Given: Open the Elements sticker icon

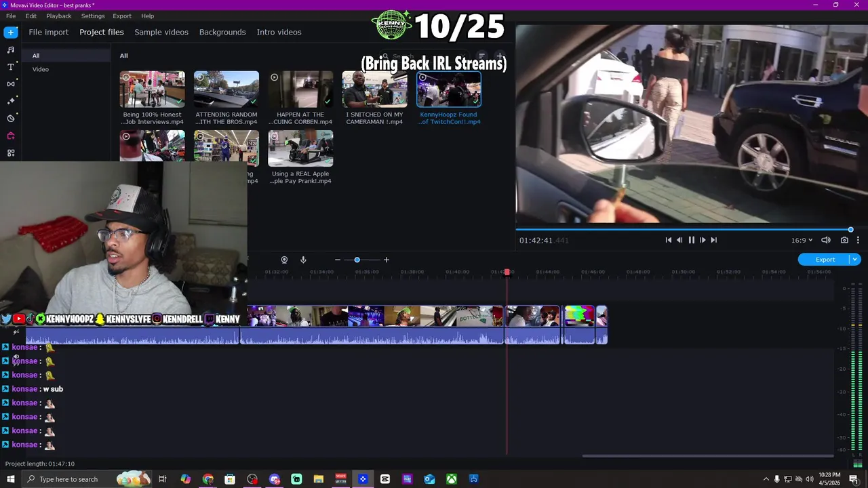Looking at the screenshot, I should click(10, 118).
